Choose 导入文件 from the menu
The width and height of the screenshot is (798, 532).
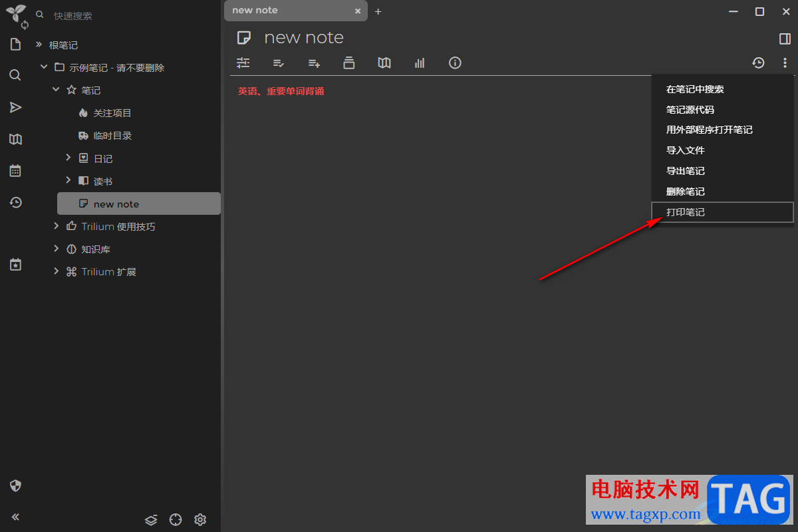point(722,150)
